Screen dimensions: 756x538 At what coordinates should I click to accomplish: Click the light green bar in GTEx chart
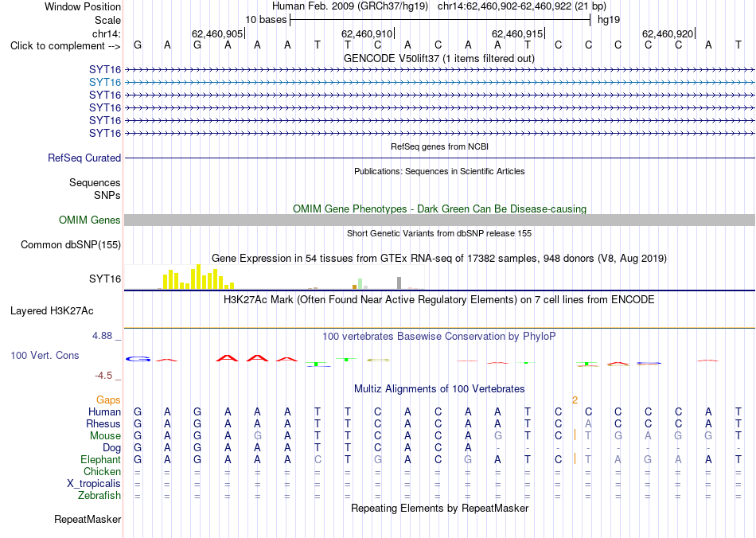click(360, 283)
